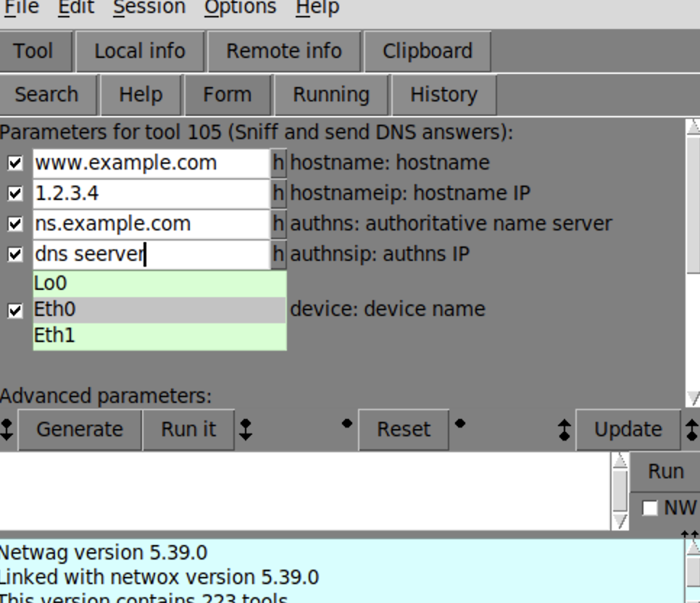This screenshot has height=603, width=700.
Task: Click the Reset button
Action: tap(404, 430)
